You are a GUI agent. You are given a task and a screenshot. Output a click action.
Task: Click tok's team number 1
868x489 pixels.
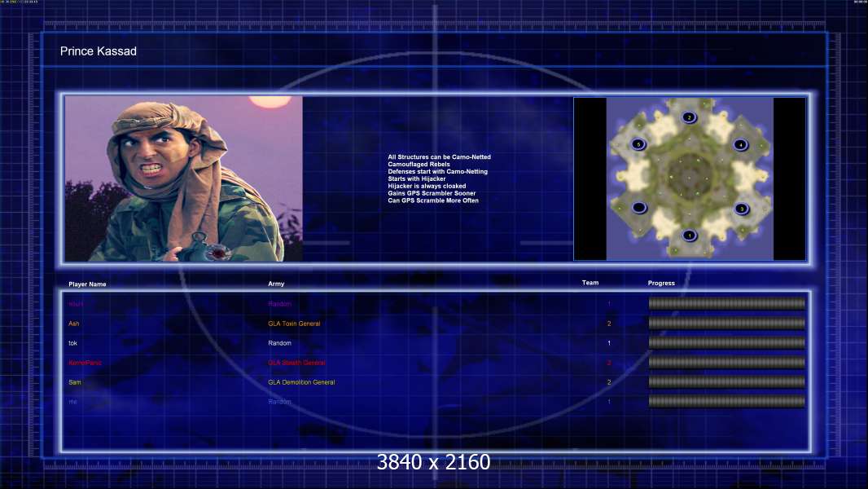click(x=609, y=343)
